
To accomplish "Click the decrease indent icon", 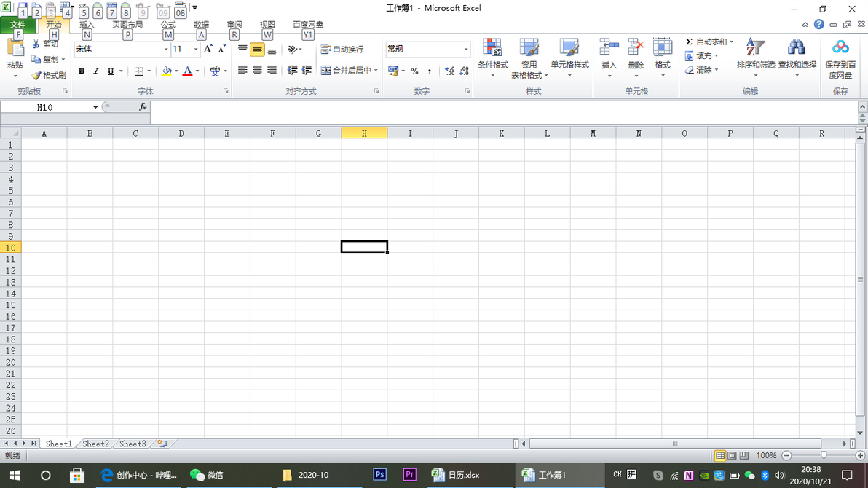I will (292, 71).
